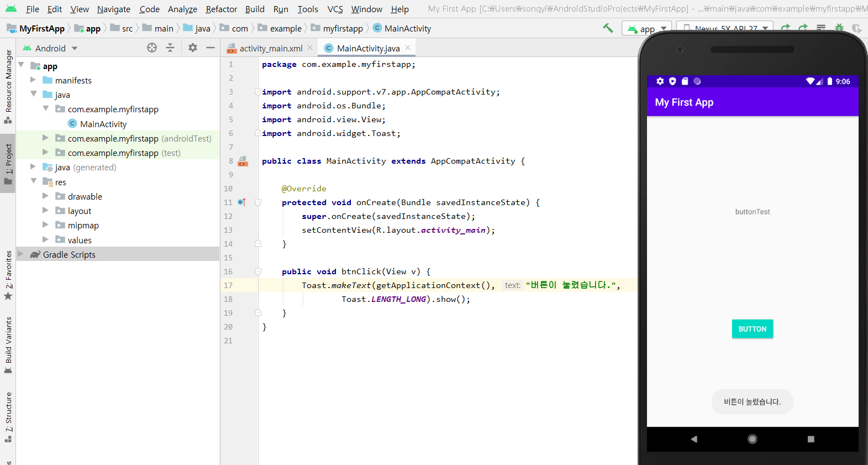The image size is (868, 465).
Task: Click BUTTON in the emulator app
Action: (x=753, y=329)
